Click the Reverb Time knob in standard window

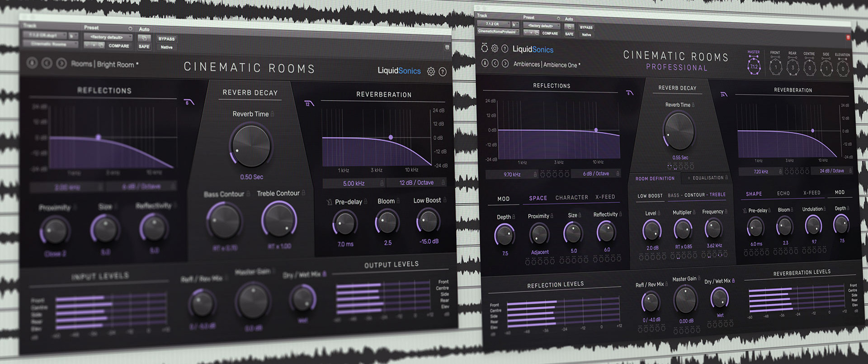click(x=251, y=146)
